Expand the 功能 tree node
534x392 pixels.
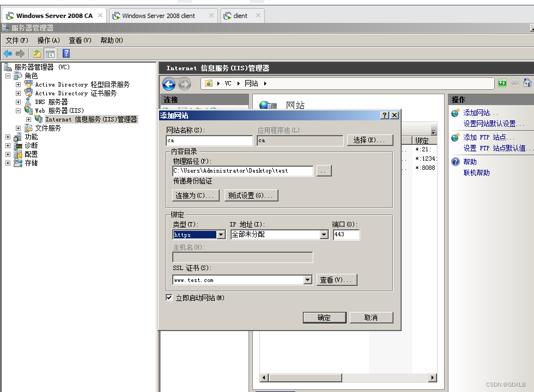8,137
